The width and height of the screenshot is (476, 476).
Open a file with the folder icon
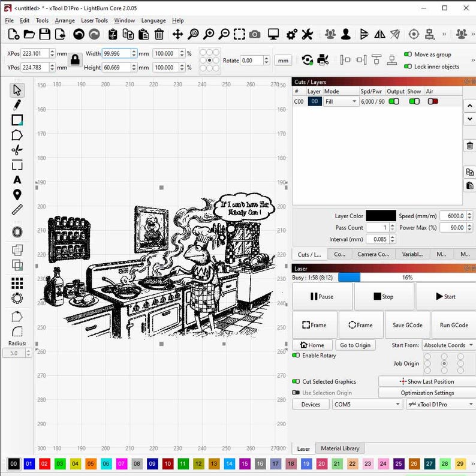click(x=29, y=34)
